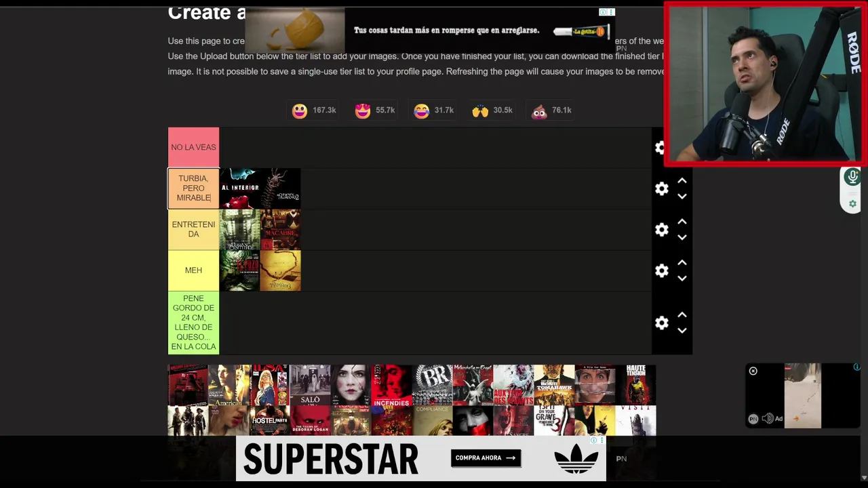Pick the INCENDIES poster from the pool
This screenshot has height=488, width=868.
tap(391, 385)
